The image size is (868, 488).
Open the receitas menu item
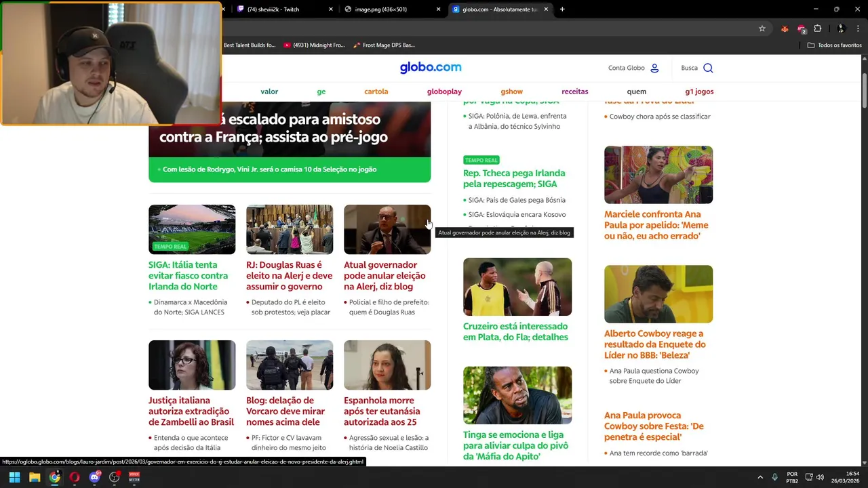(575, 91)
